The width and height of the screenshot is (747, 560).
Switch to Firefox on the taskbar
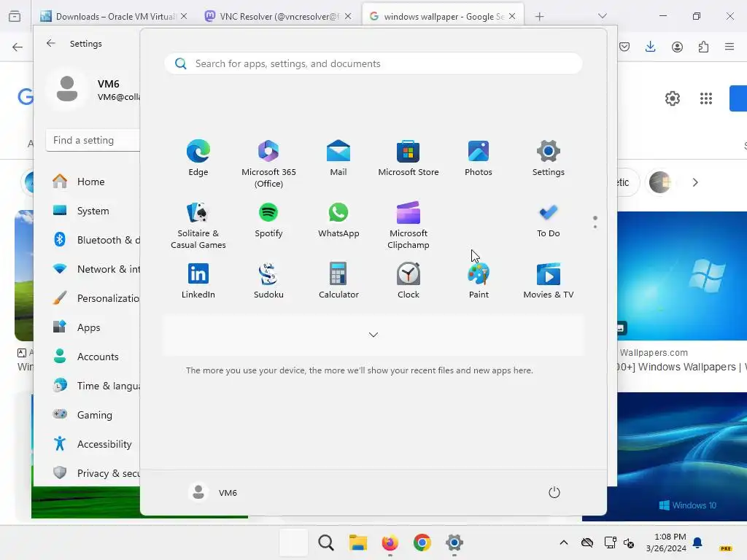click(x=390, y=542)
